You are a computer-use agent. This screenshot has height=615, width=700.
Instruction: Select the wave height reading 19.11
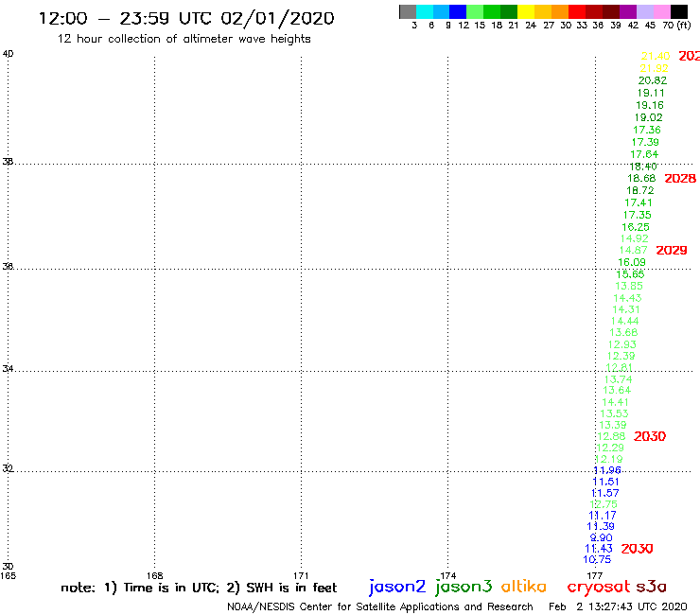[x=651, y=93]
